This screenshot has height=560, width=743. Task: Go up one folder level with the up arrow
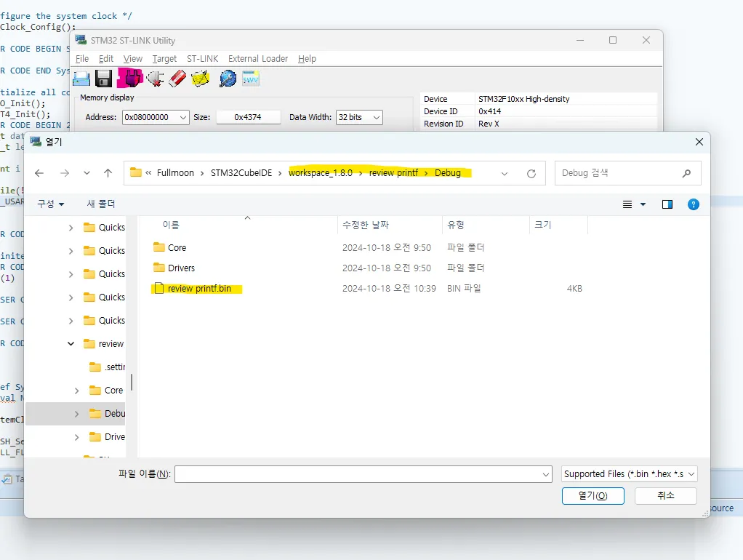click(x=108, y=173)
